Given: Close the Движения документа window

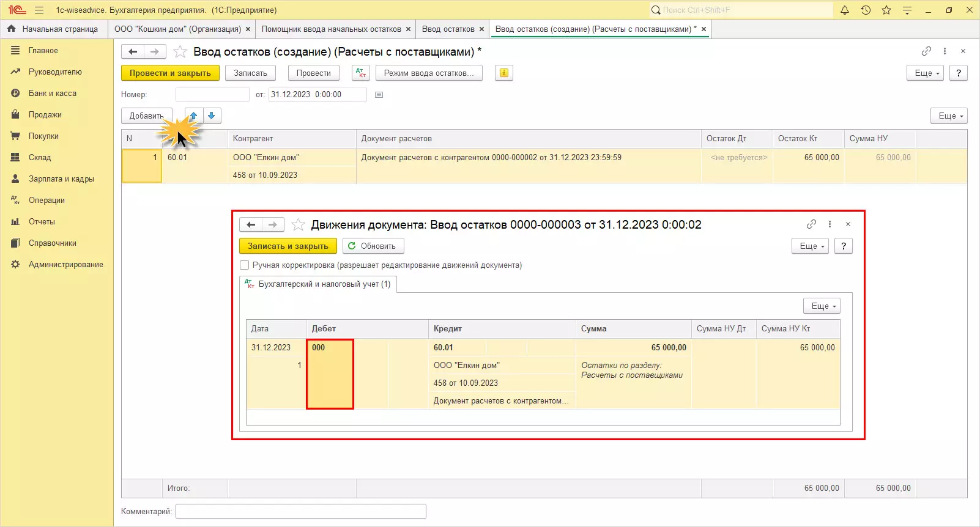Looking at the screenshot, I should 848,224.
